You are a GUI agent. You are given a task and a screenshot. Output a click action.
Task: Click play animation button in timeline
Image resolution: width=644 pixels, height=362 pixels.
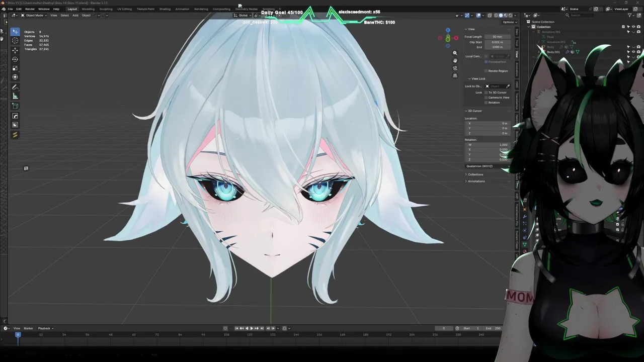(x=252, y=328)
